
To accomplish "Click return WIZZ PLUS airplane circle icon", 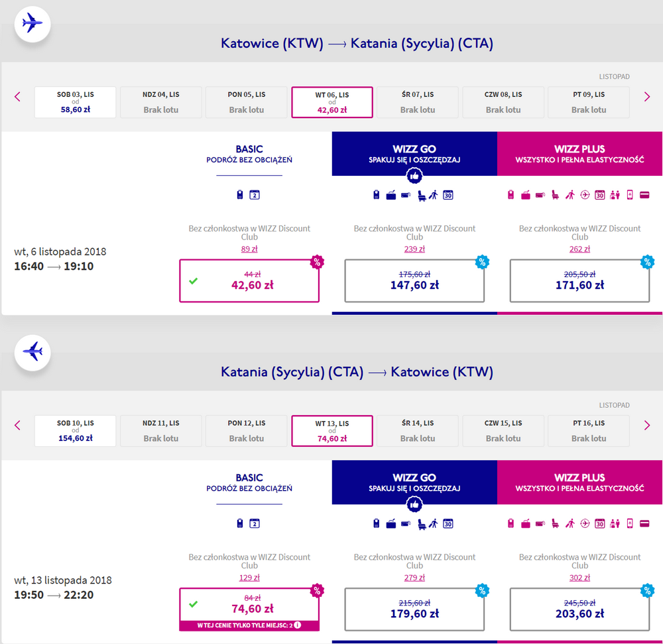I will point(585,523).
